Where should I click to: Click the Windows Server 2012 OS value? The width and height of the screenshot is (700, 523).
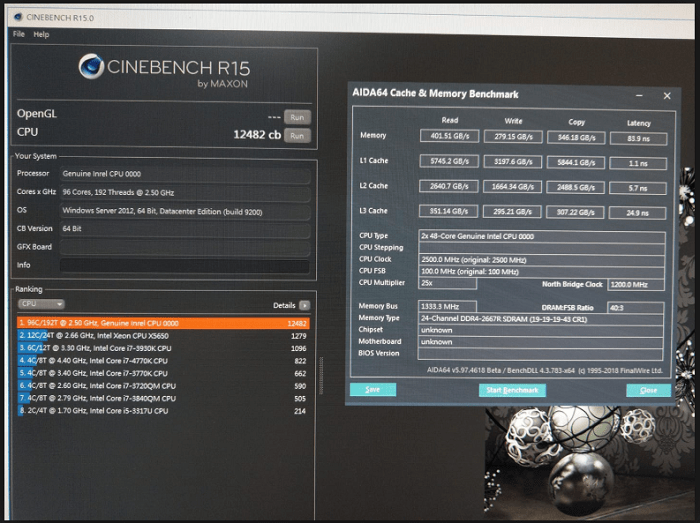pos(185,212)
